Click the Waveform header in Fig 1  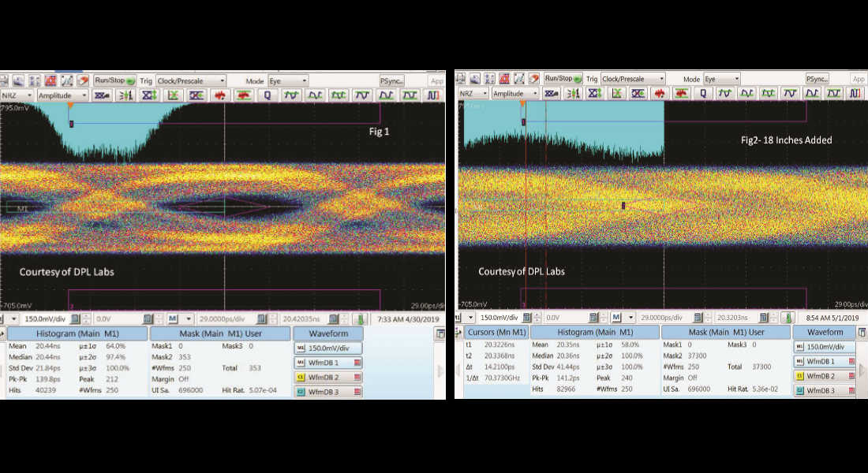[328, 333]
